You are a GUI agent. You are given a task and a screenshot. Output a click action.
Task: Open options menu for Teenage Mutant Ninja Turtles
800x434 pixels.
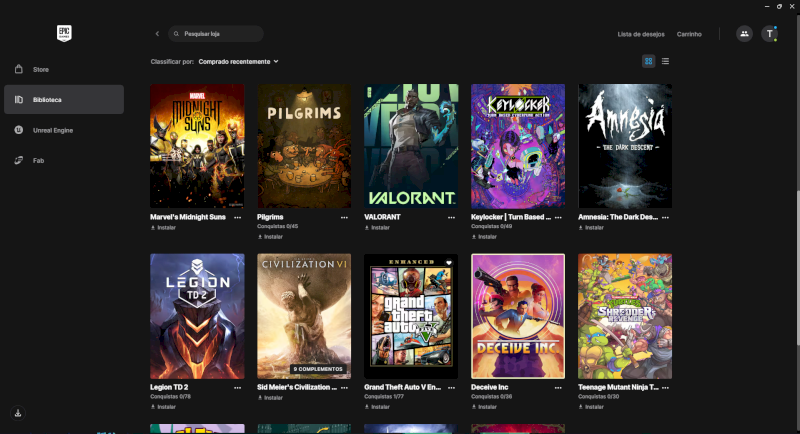coord(665,388)
